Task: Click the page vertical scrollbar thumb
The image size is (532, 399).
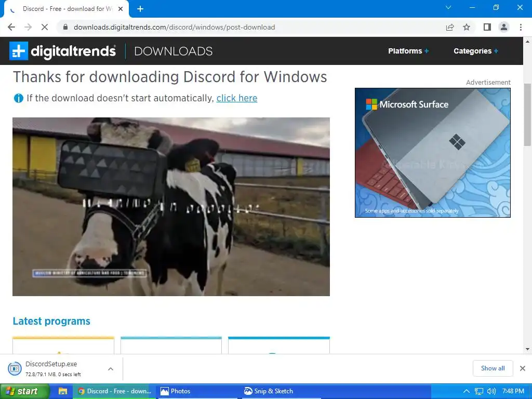Action: coord(527,115)
